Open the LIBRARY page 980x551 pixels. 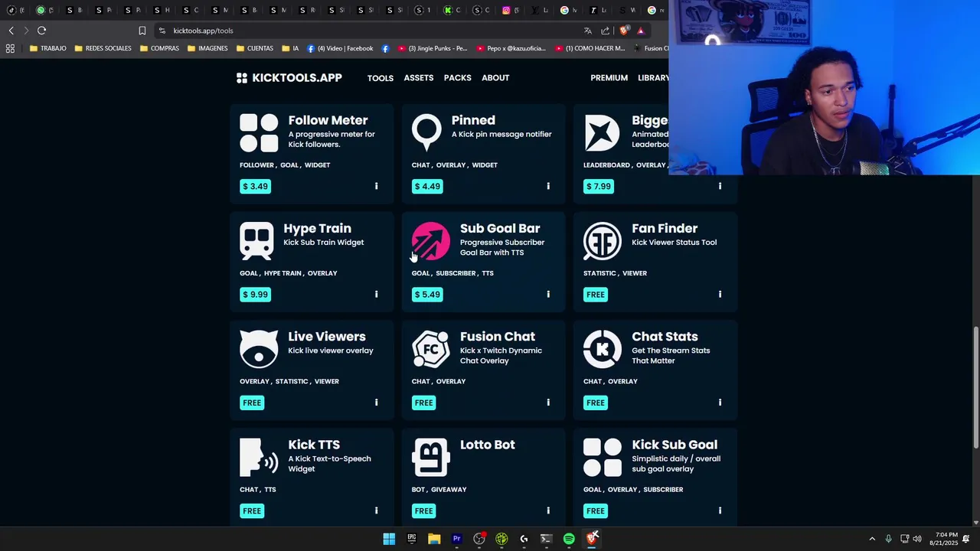click(653, 78)
